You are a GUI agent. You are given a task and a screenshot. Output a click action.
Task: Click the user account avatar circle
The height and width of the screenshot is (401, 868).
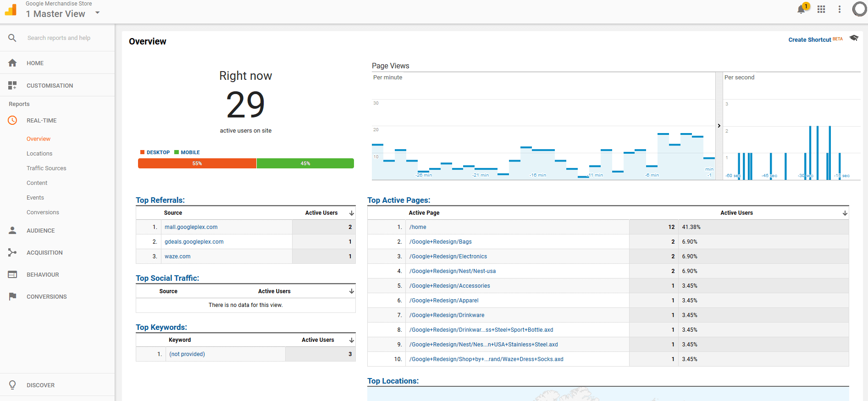pyautogui.click(x=859, y=9)
